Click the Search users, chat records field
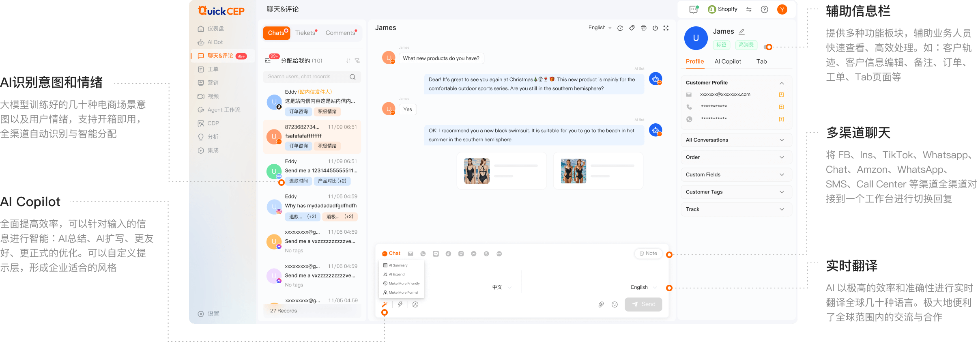980x342 pixels. click(x=307, y=77)
